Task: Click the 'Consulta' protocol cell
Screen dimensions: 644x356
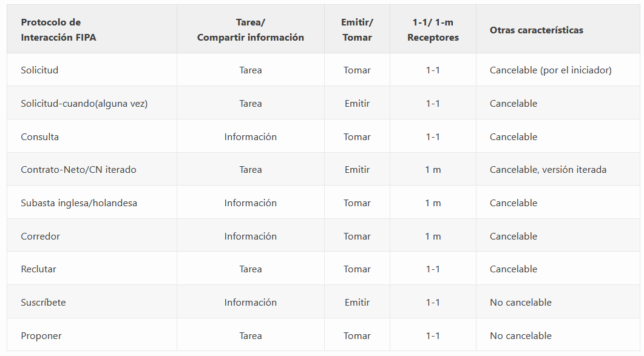Action: point(39,137)
